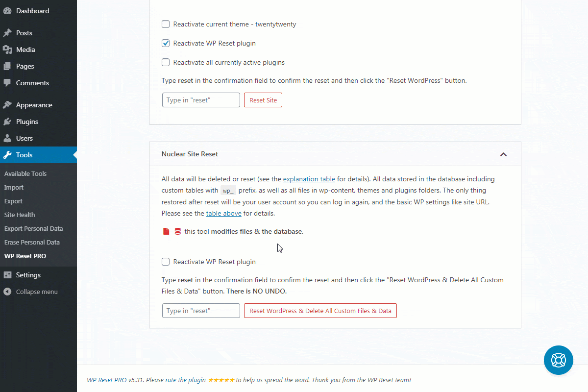The width and height of the screenshot is (588, 392).
Task: Click "this tool modifies files & the database" text
Action: coord(244,231)
